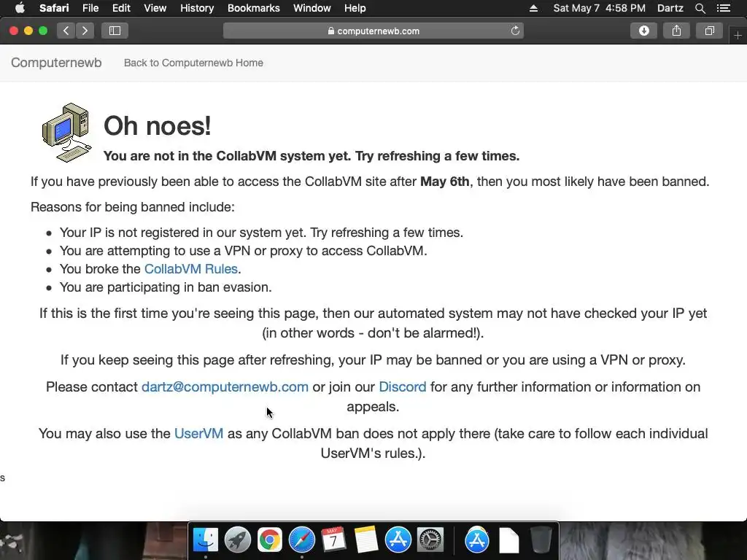Open the App Store icon beside Notes
The width and height of the screenshot is (747, 560).
[x=398, y=540]
